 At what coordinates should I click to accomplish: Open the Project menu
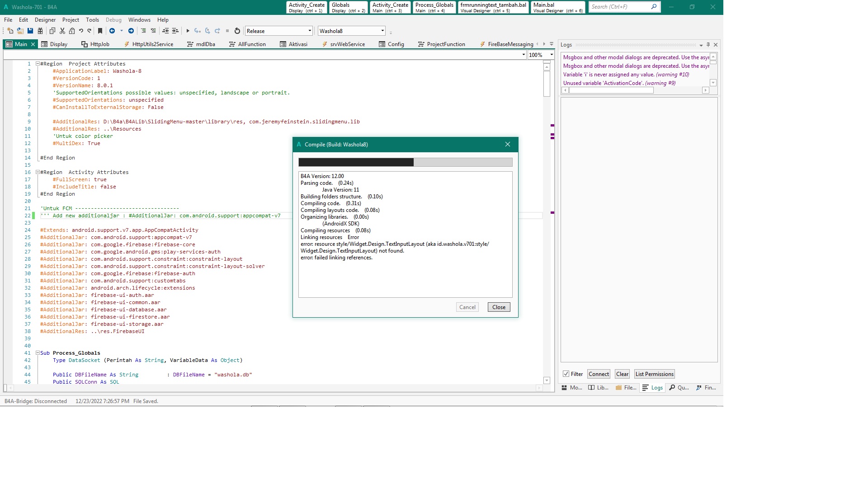71,20
